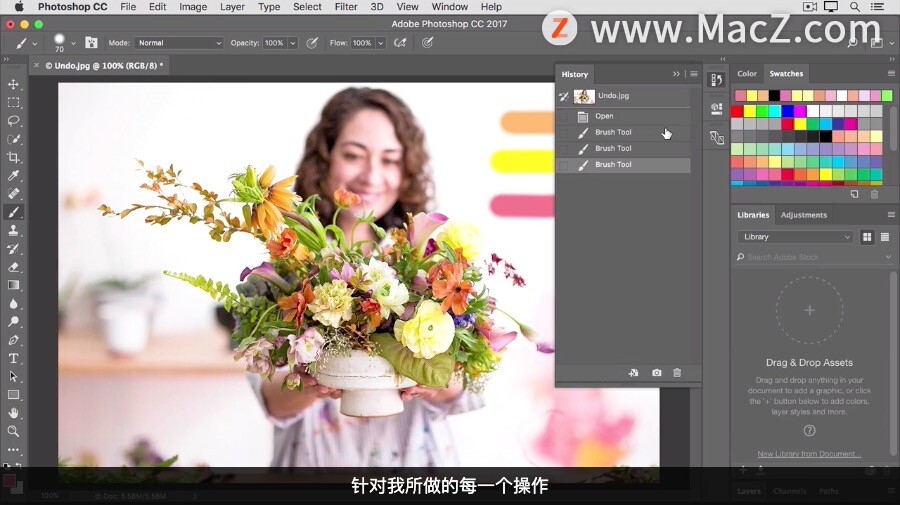Open the brush Mode dropdown
The width and height of the screenshot is (900, 505).
point(179,43)
